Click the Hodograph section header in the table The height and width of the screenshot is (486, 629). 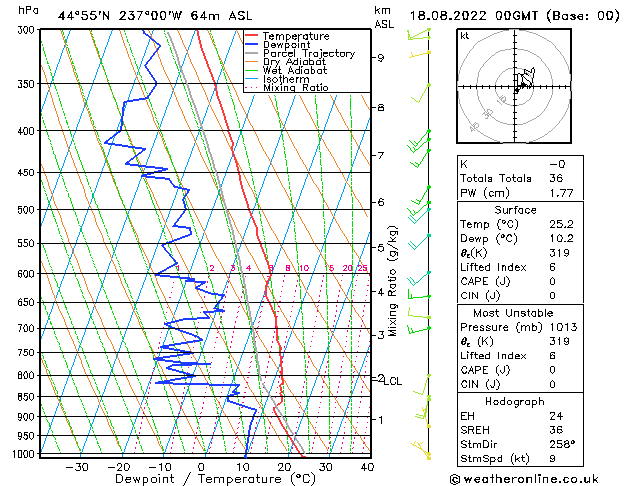pyautogui.click(x=515, y=401)
